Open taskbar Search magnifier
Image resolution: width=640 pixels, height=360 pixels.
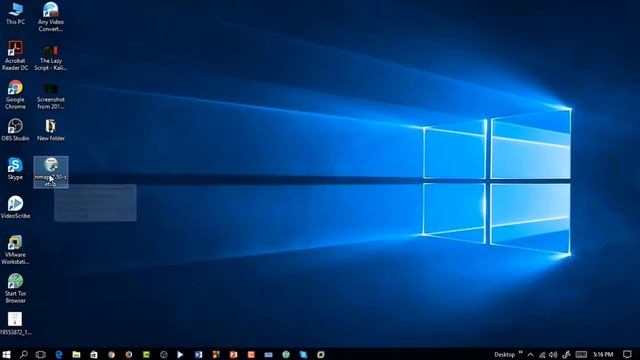pyautogui.click(x=24, y=354)
